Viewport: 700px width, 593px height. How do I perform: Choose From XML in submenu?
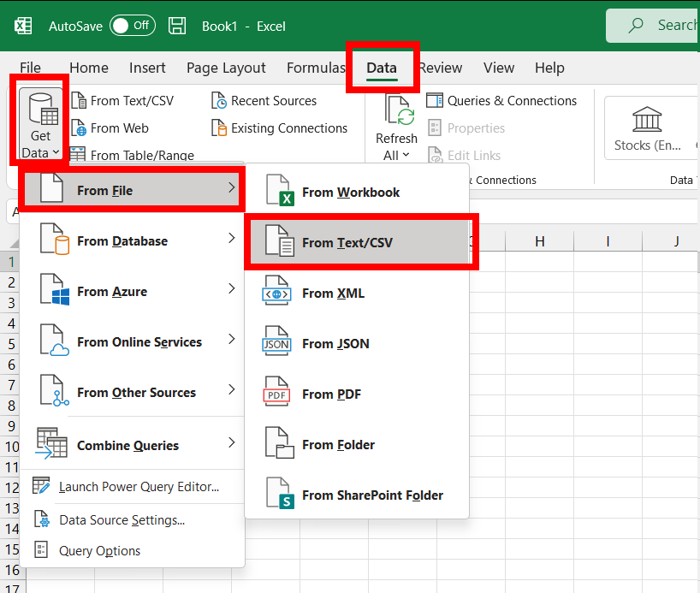tap(357, 293)
